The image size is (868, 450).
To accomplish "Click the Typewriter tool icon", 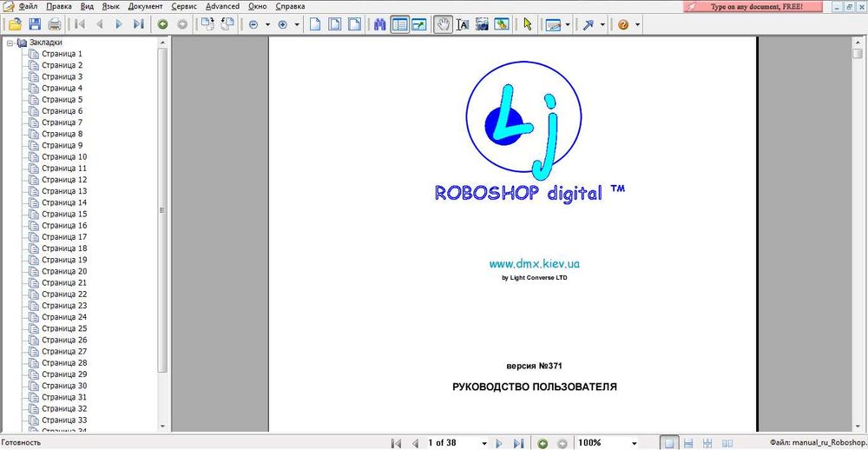I will click(502, 24).
